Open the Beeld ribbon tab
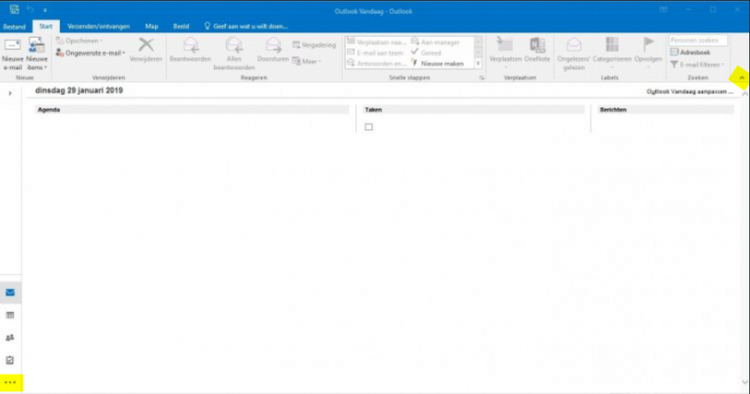 [181, 26]
